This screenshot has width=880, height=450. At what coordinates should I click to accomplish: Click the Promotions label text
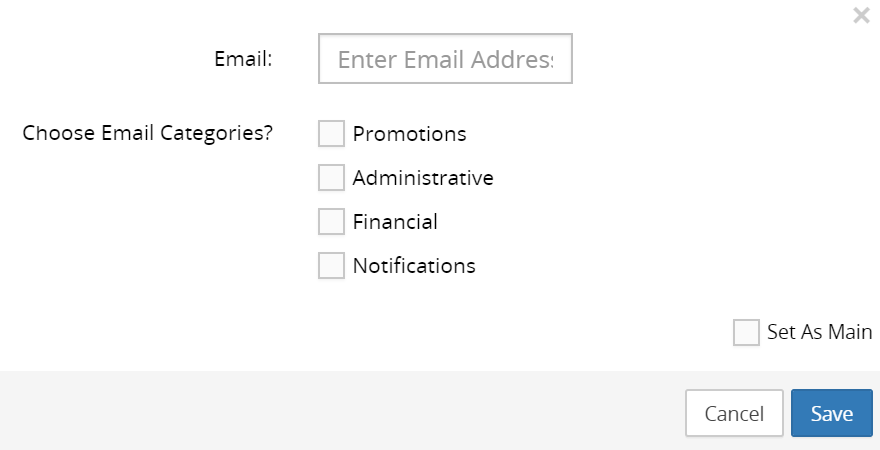click(409, 134)
